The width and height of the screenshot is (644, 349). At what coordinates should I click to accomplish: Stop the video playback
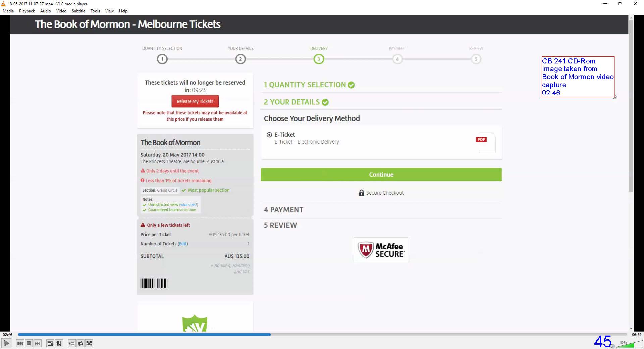pyautogui.click(x=29, y=343)
